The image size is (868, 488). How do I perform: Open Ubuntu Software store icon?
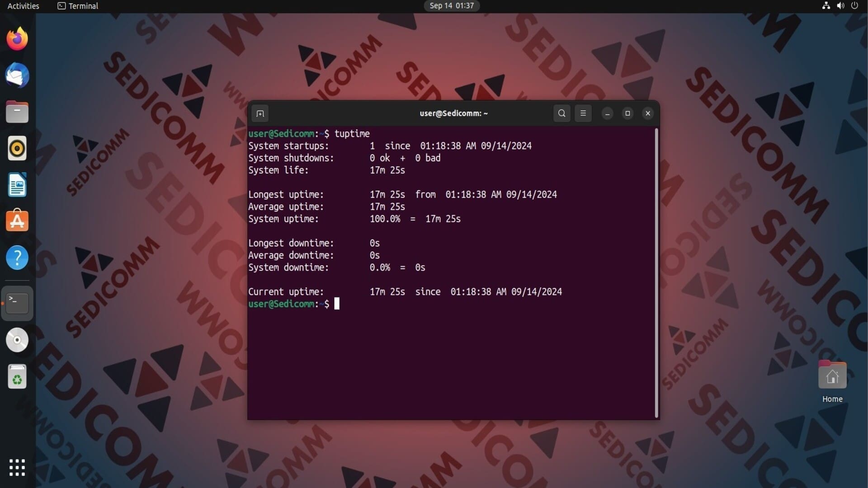click(17, 221)
